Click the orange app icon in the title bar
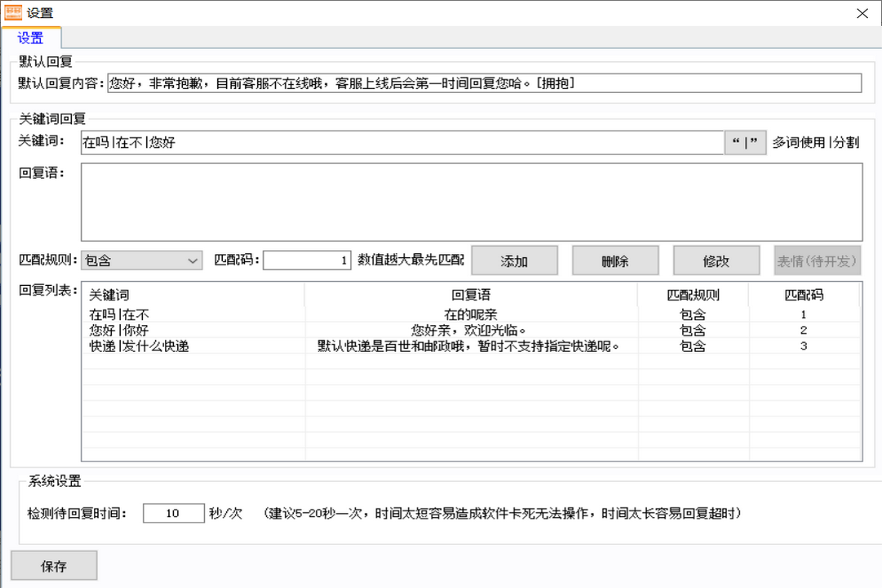This screenshot has width=882, height=588. [11, 12]
